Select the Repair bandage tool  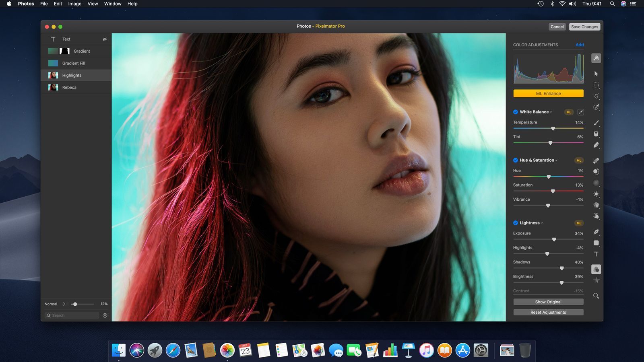click(596, 160)
